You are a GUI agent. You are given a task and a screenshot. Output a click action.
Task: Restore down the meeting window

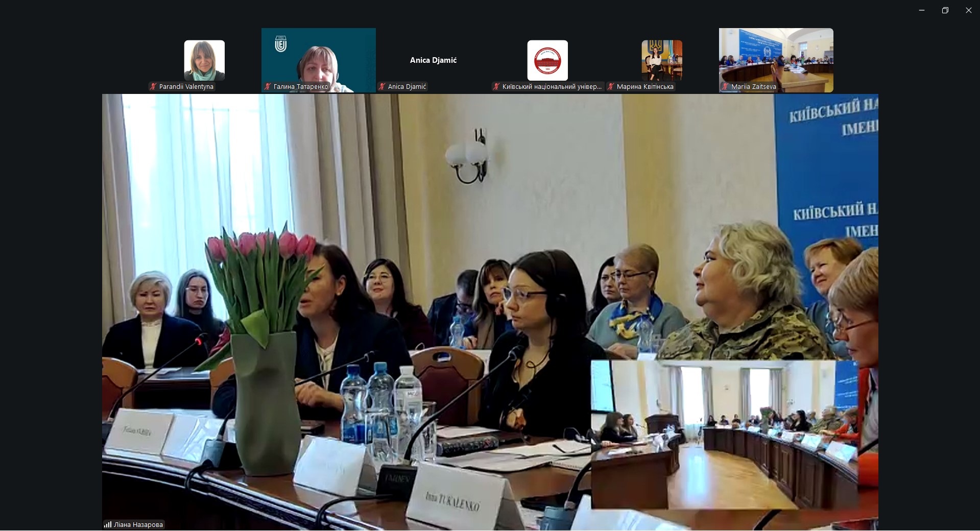coord(945,10)
